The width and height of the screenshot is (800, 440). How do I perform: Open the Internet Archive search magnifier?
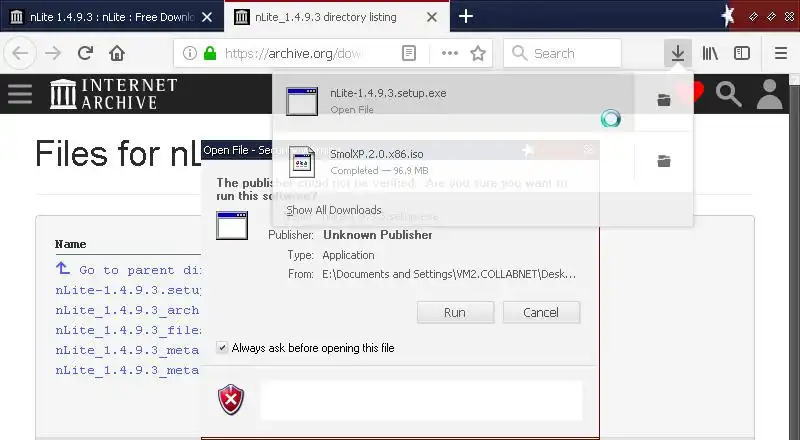tap(728, 94)
